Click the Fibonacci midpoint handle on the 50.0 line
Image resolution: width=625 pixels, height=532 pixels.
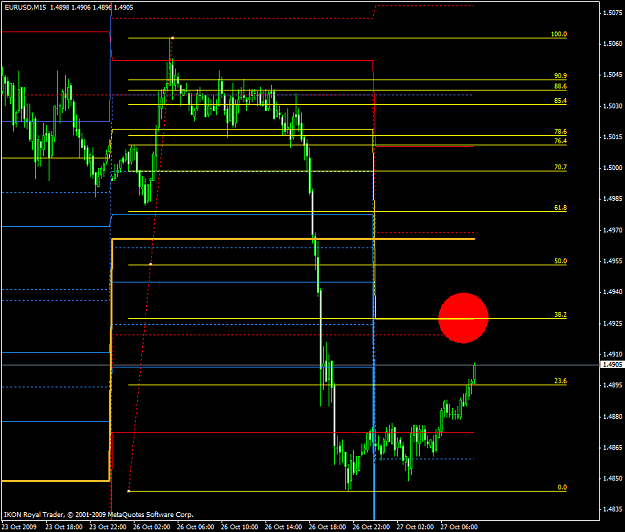(150, 264)
